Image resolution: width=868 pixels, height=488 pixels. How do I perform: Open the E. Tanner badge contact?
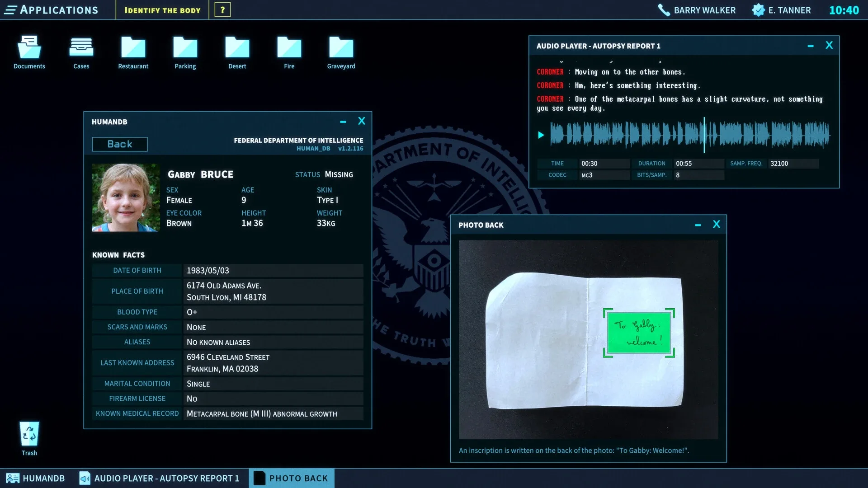click(x=758, y=10)
